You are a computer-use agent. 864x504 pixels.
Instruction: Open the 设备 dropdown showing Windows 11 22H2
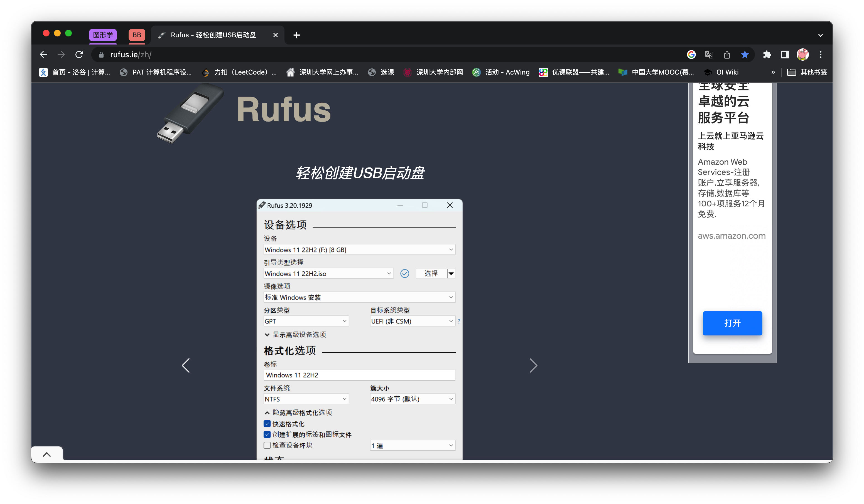(x=359, y=250)
